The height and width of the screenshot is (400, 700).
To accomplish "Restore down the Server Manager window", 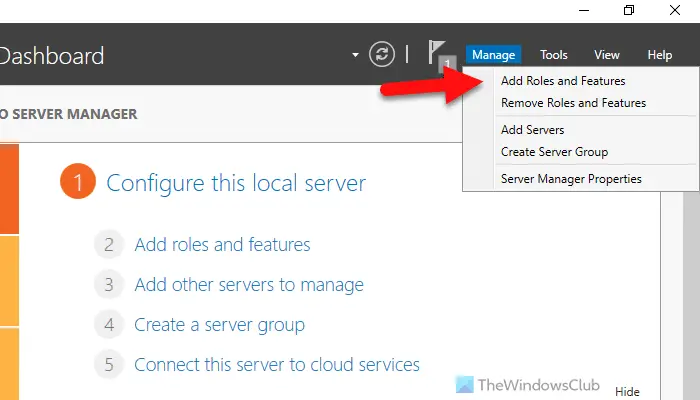I will point(629,10).
